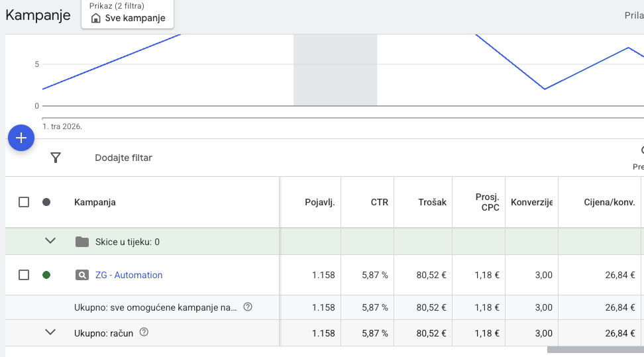
Task: Click the blue plus new campaign button
Action: coord(21,138)
